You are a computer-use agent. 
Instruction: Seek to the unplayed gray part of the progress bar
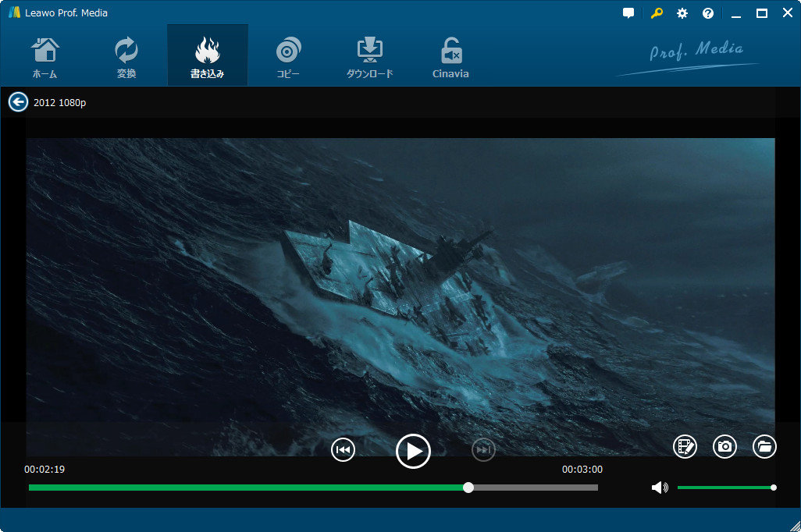(x=536, y=488)
